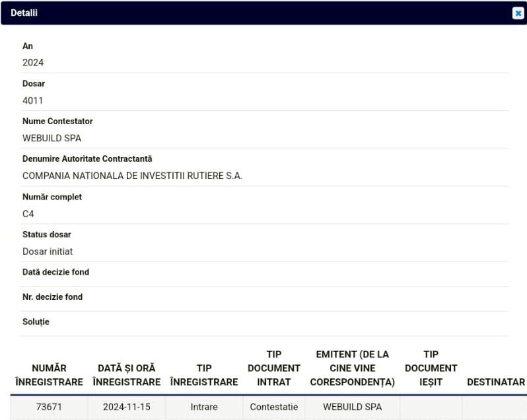527x420 pixels.
Task: Click the Emitent column header
Action: pos(352,368)
